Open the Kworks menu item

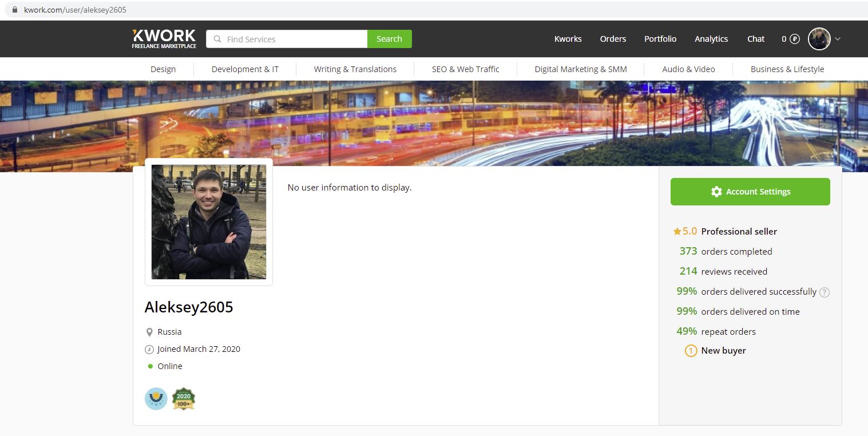(568, 39)
